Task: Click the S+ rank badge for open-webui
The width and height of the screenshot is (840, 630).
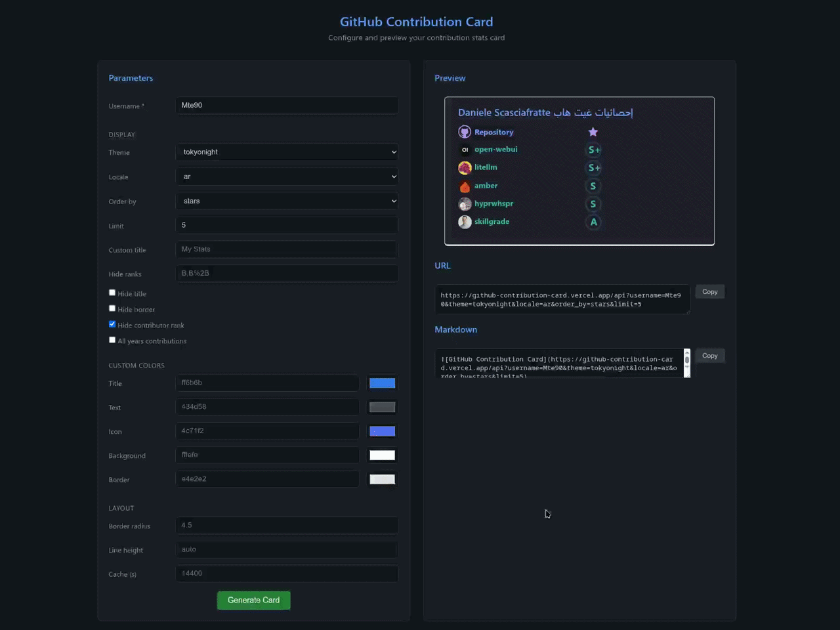Action: coord(593,150)
